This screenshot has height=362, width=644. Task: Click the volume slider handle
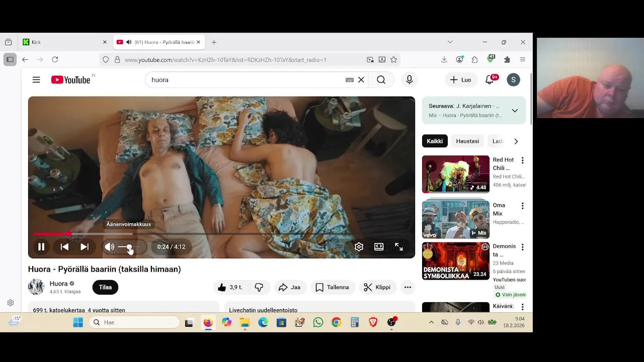click(x=129, y=247)
